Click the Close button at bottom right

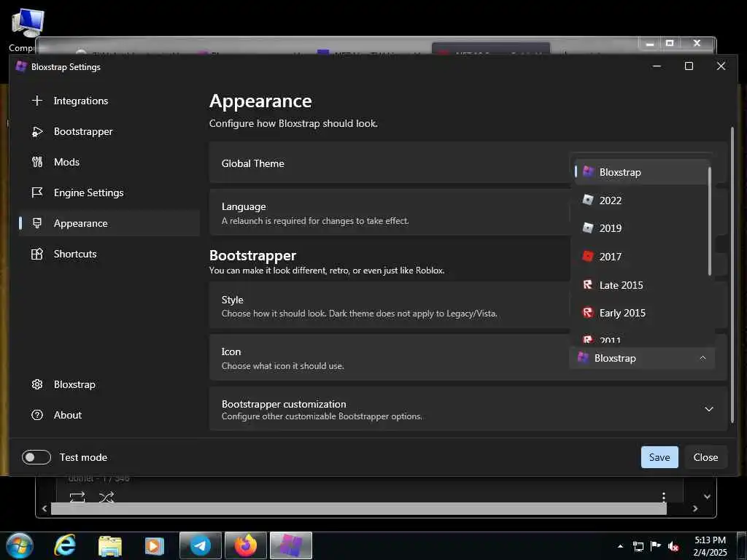[x=705, y=457]
